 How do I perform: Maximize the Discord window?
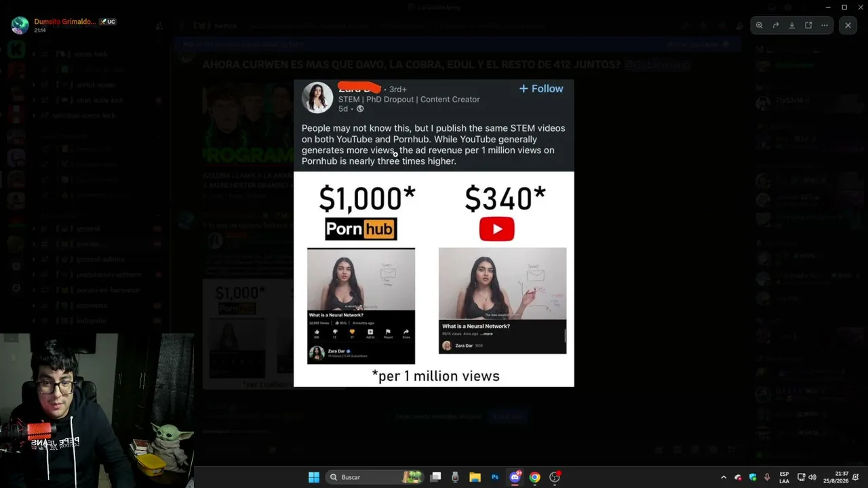[844, 7]
